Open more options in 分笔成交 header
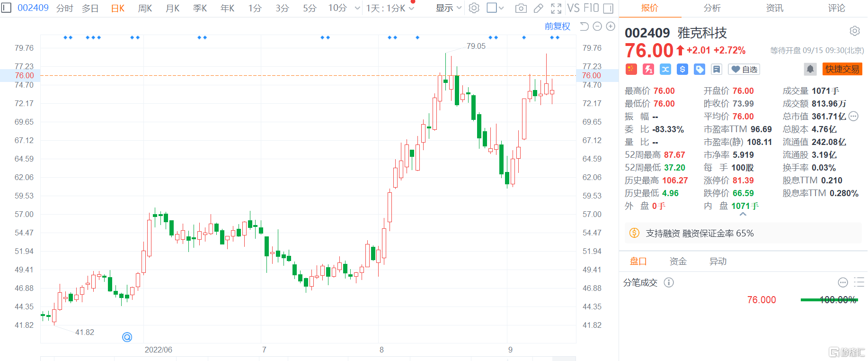The width and height of the screenshot is (868, 361). coord(842,282)
